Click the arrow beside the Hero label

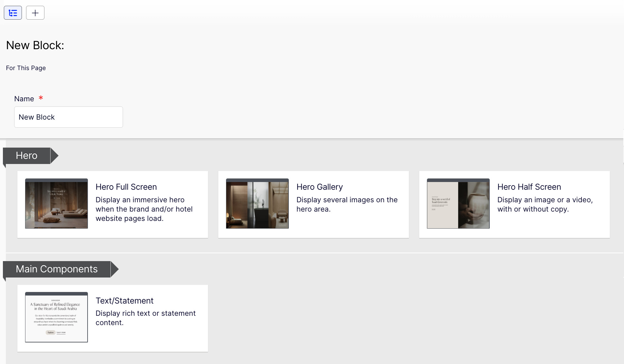[x=54, y=156]
